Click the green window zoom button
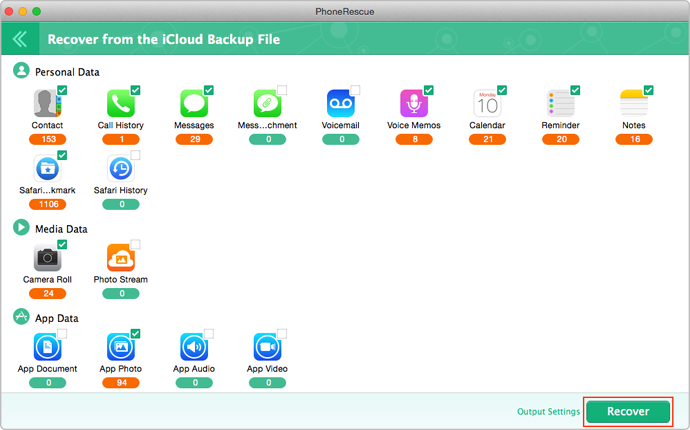Viewport: 690px width, 430px height. (x=37, y=11)
